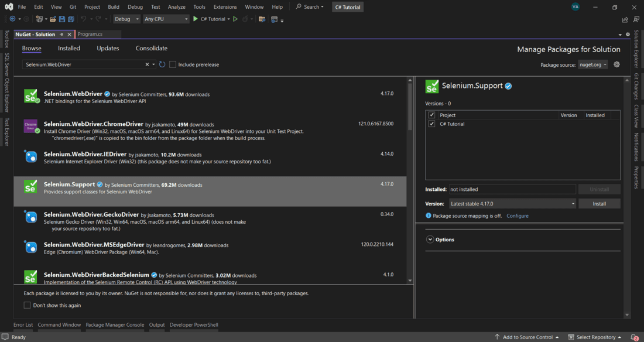Image resolution: width=644 pixels, height=342 pixels.
Task: Click the Install button
Action: pos(600,203)
